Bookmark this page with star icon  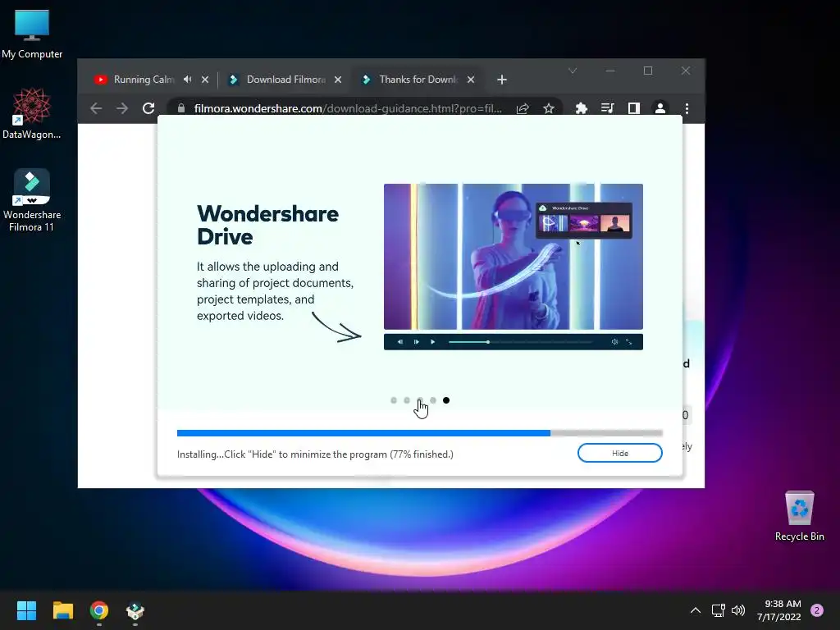549,109
